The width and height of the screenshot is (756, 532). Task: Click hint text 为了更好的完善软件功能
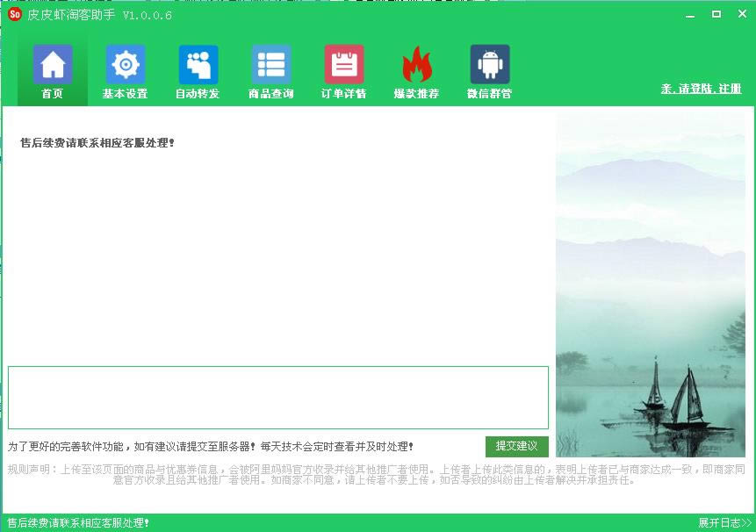(x=210, y=447)
